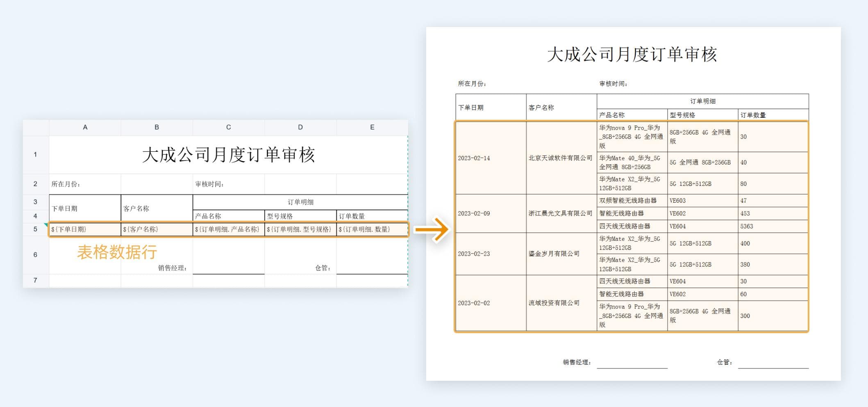Select row 4 header in spreadsheet
Image resolution: width=868 pixels, height=407 pixels.
tap(36, 216)
